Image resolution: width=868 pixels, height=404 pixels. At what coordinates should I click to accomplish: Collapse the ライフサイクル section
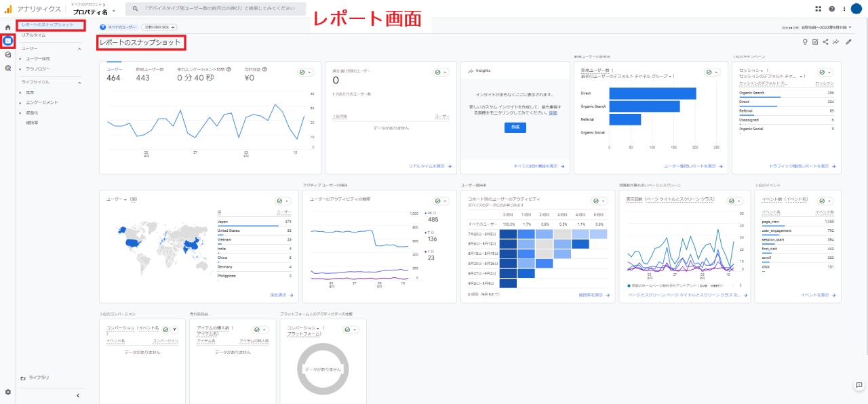coord(79,83)
